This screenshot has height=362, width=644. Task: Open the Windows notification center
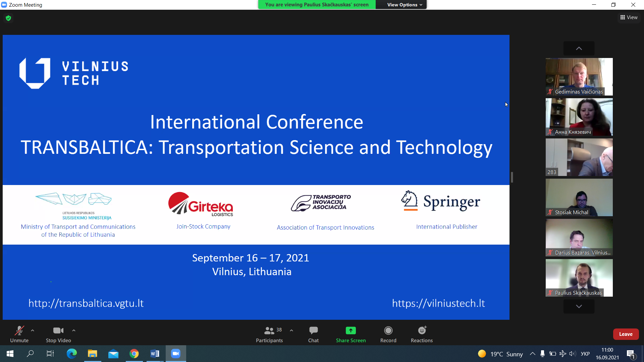pyautogui.click(x=631, y=354)
